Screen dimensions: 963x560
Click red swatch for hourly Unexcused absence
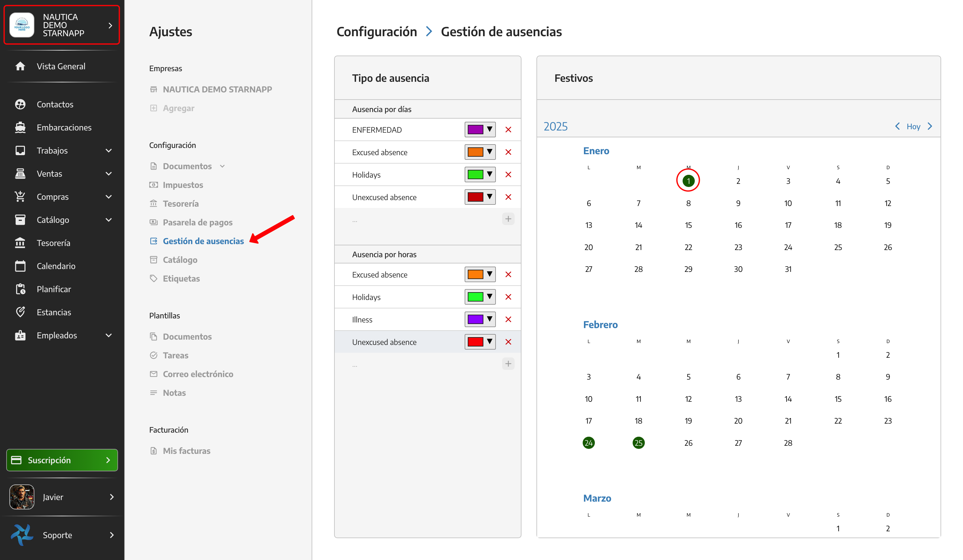475,342
